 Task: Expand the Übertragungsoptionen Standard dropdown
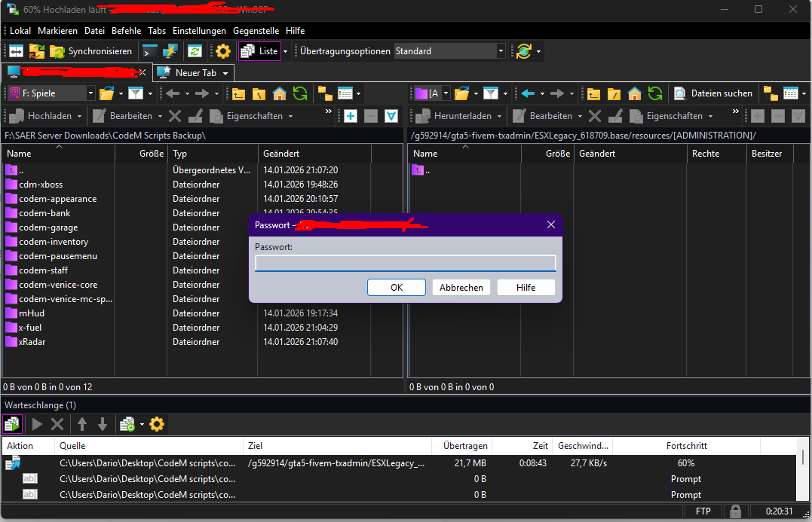tap(501, 51)
